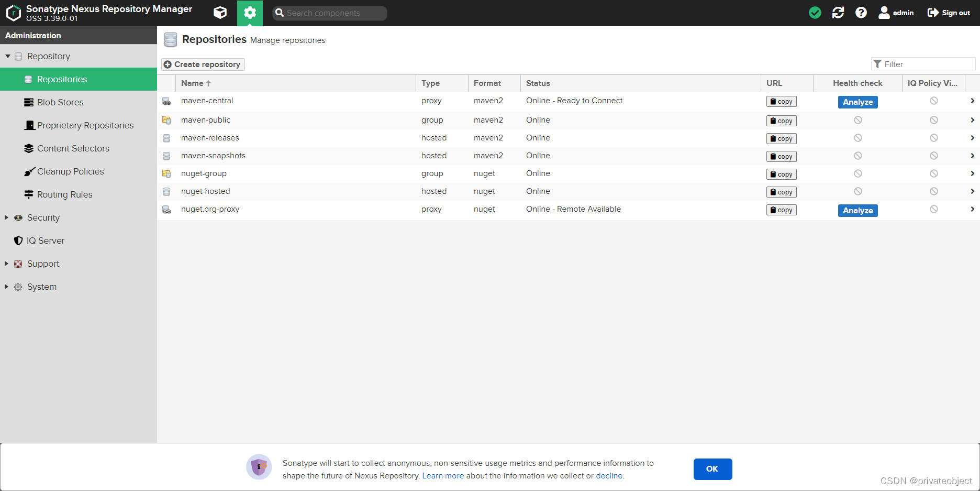This screenshot has height=491, width=980.
Task: Copy the maven-releases URL
Action: 781,139
